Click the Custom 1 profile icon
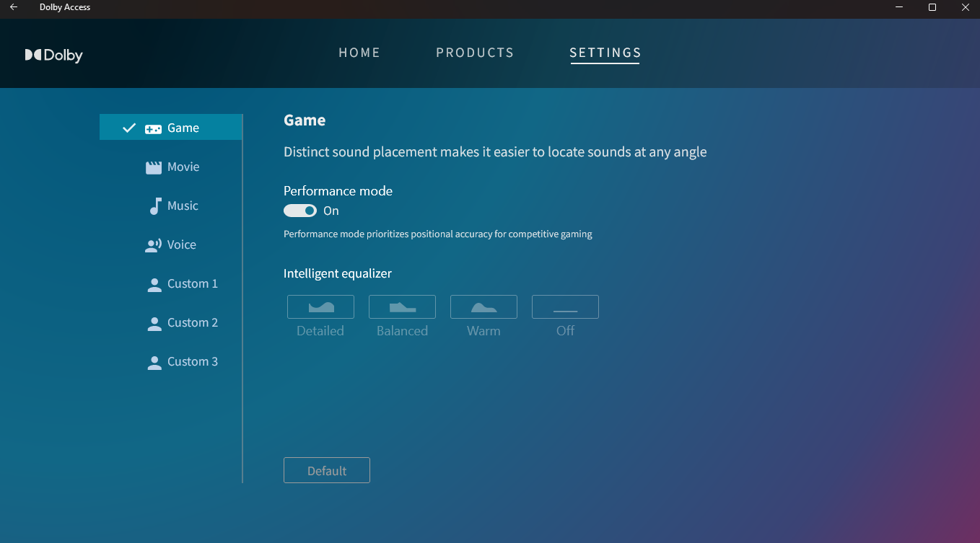The width and height of the screenshot is (980, 543). (x=154, y=284)
